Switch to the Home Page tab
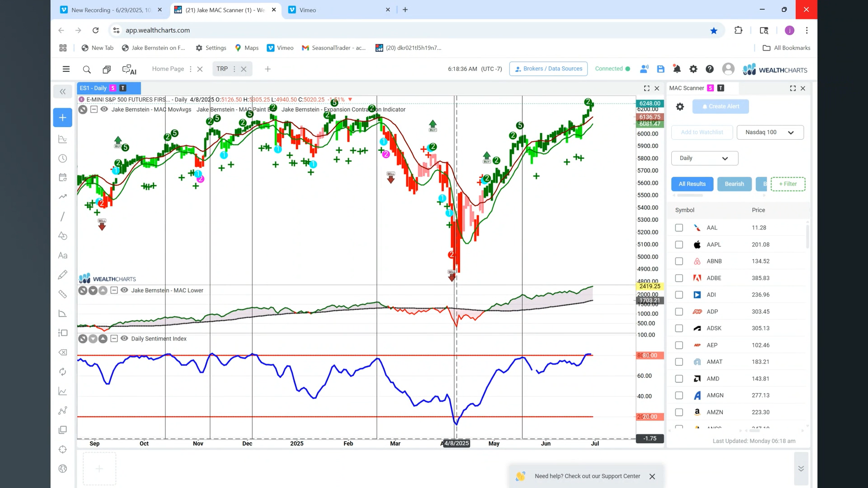This screenshot has height=488, width=868. (168, 69)
